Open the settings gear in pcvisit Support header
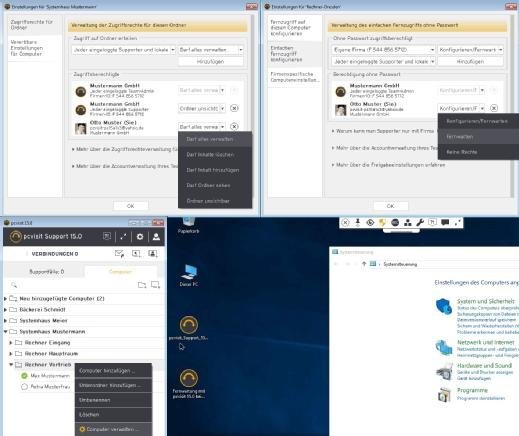519x436 pixels. (140, 237)
